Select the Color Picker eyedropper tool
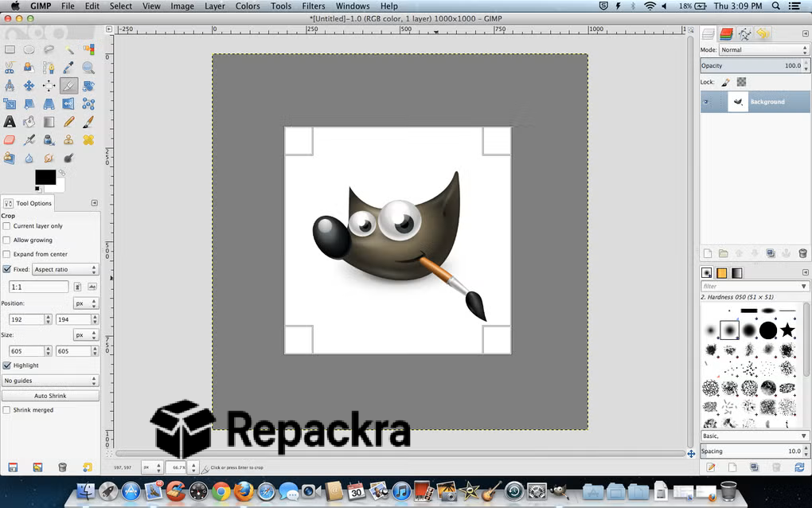The width and height of the screenshot is (812, 508). 69,68
